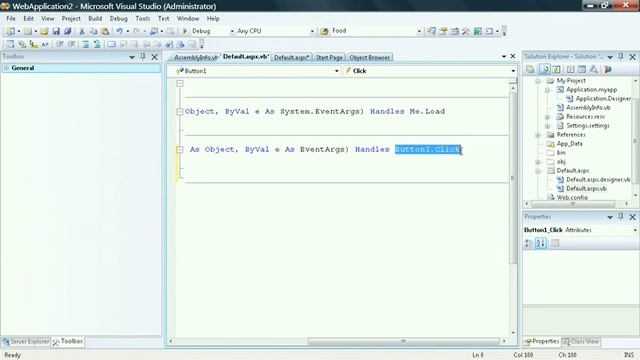640x360 pixels.
Task: Switch to the Object Browser tab
Action: (x=369, y=58)
